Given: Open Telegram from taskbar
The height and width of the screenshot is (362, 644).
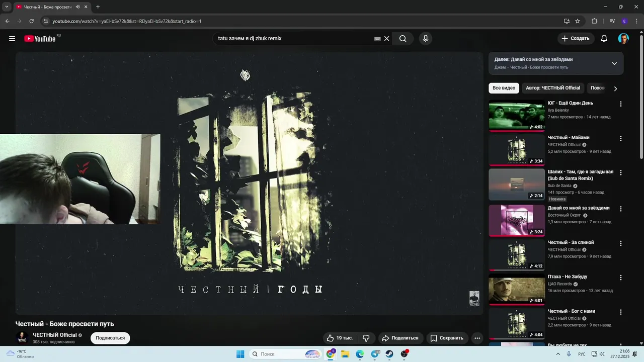Looking at the screenshot, I should click(375, 354).
